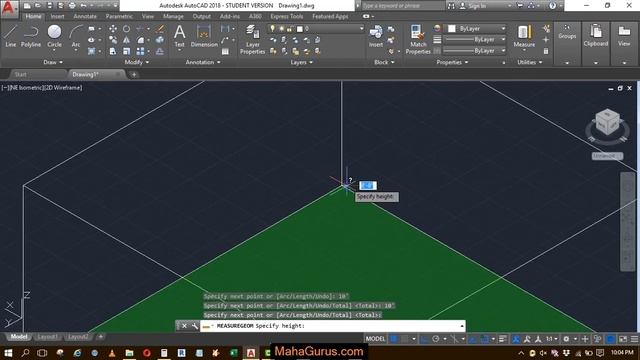Click the Copy tool in Modify panel
640x360 pixels.
[113, 40]
